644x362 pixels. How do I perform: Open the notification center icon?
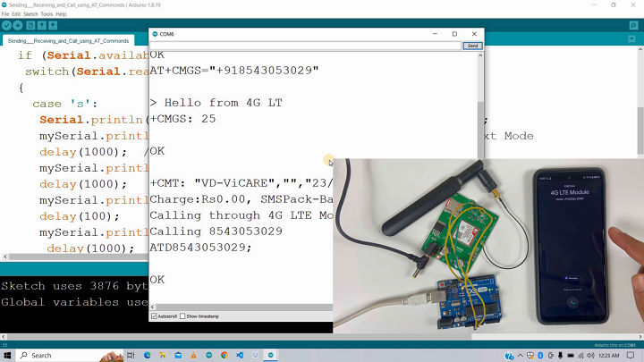point(631,356)
